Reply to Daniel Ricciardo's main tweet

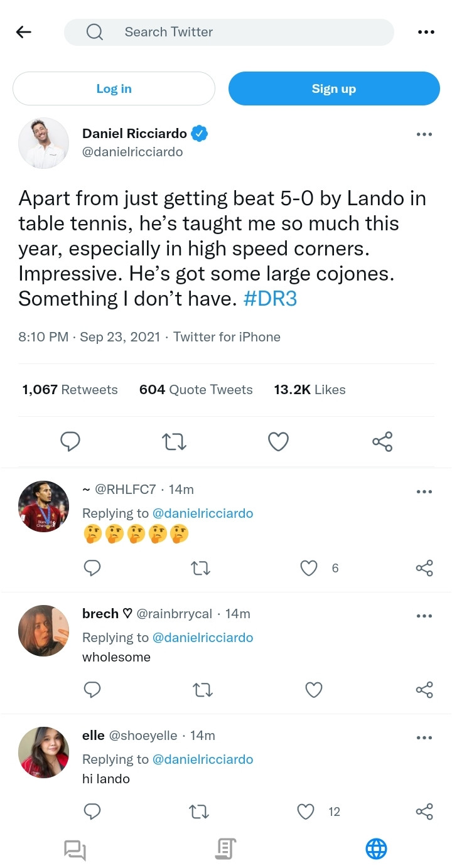click(70, 442)
